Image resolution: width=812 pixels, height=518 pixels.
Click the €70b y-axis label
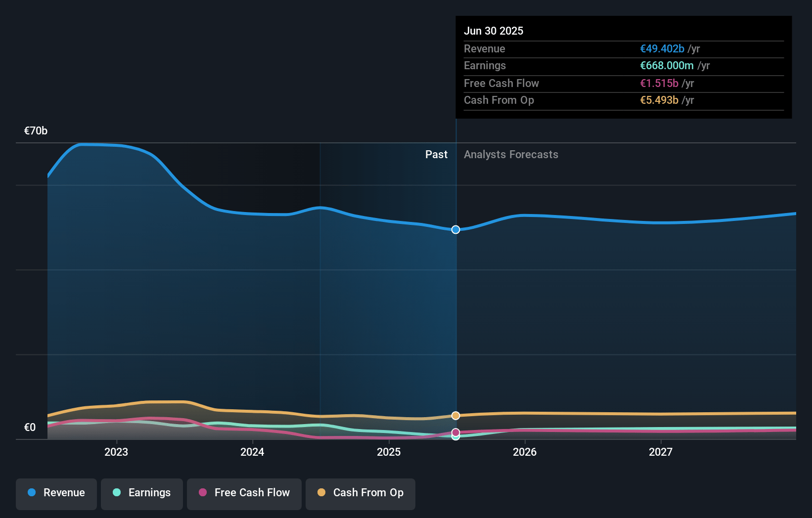tap(36, 130)
